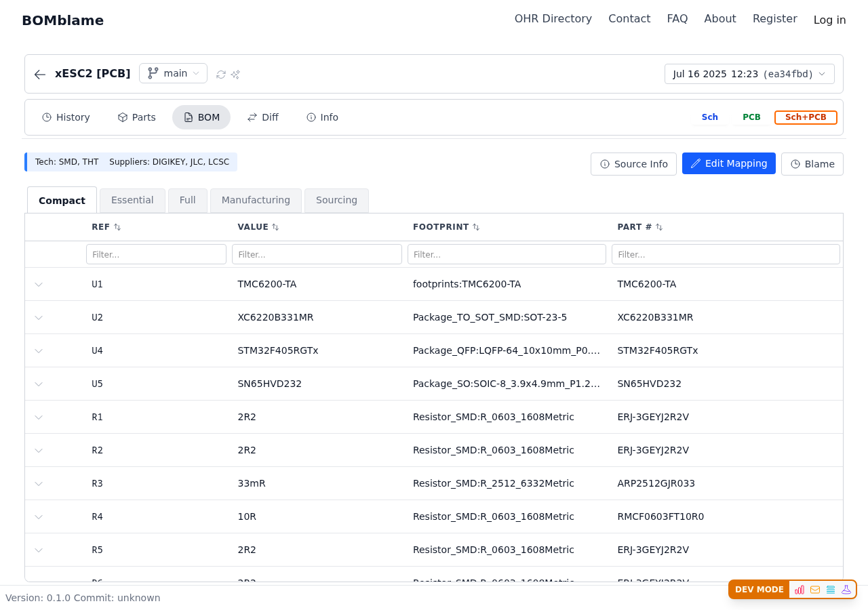Click the VALUE column filter field
This screenshot has width=868, height=610.
(x=317, y=254)
